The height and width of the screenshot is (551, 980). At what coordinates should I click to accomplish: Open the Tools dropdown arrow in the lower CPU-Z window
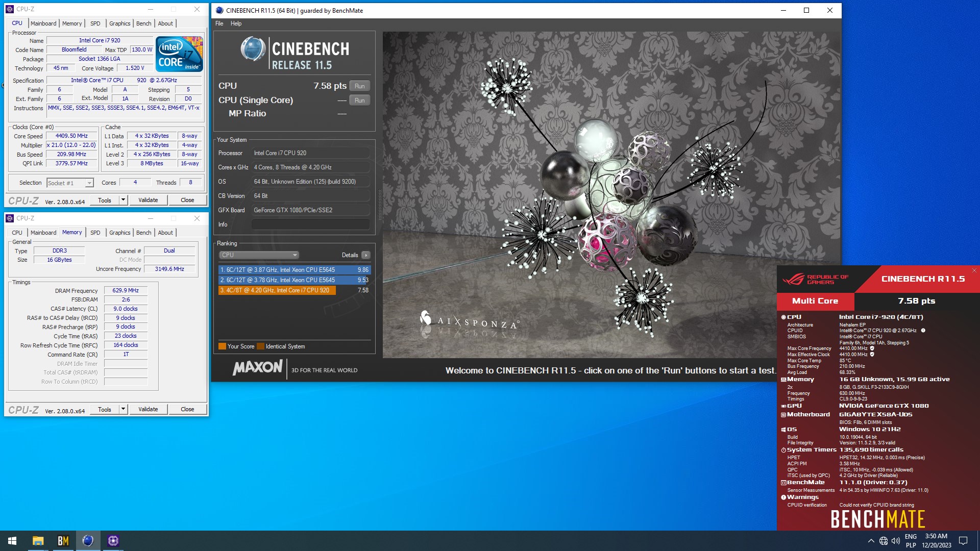click(123, 409)
